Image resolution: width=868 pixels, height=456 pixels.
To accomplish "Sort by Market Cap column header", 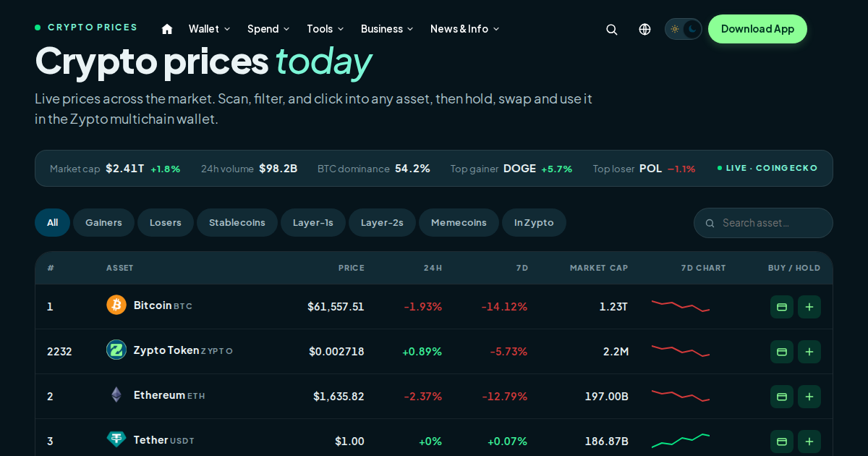I will pyautogui.click(x=599, y=268).
